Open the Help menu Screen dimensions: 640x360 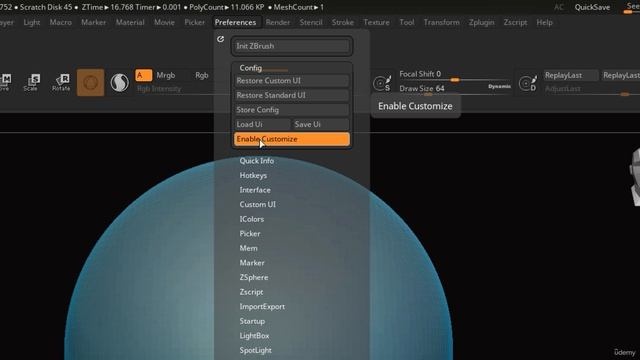coord(544,22)
